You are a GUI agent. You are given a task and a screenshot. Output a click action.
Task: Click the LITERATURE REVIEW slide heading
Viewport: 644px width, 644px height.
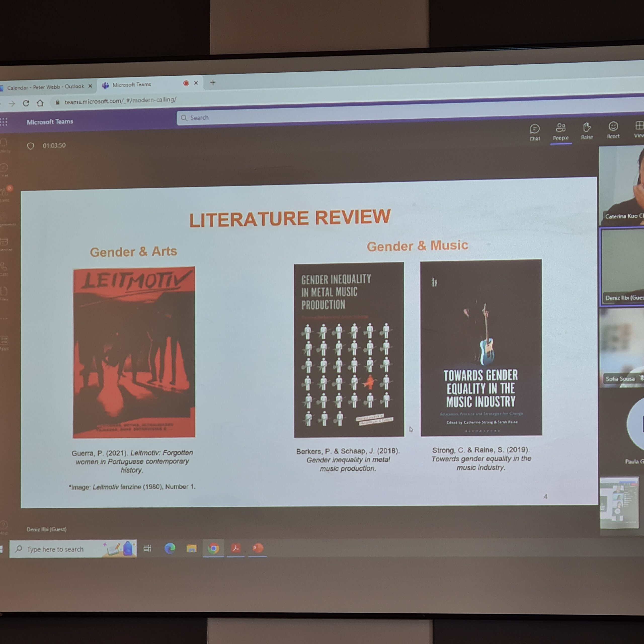tap(290, 218)
